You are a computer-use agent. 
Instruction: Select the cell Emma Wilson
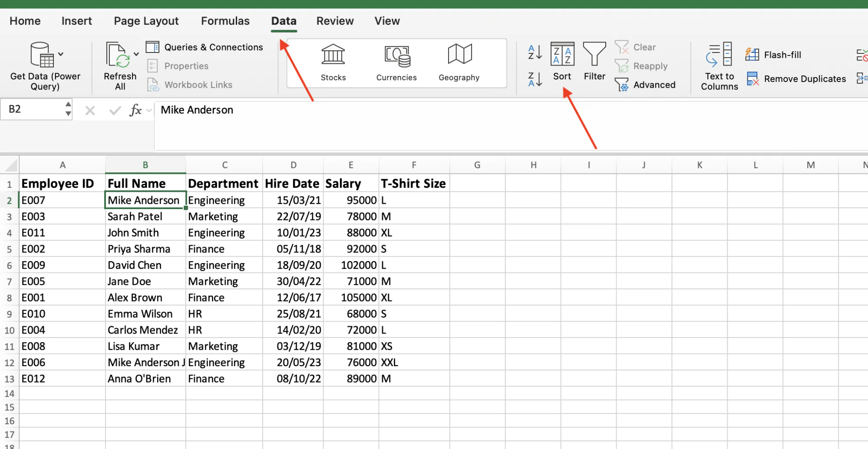click(x=145, y=314)
